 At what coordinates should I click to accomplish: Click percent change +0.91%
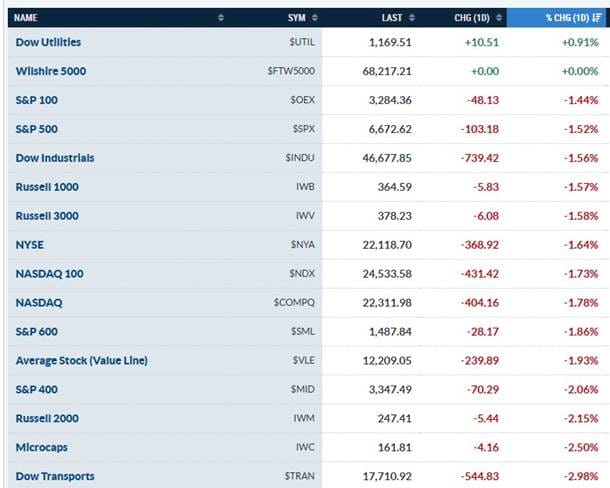pyautogui.click(x=580, y=42)
